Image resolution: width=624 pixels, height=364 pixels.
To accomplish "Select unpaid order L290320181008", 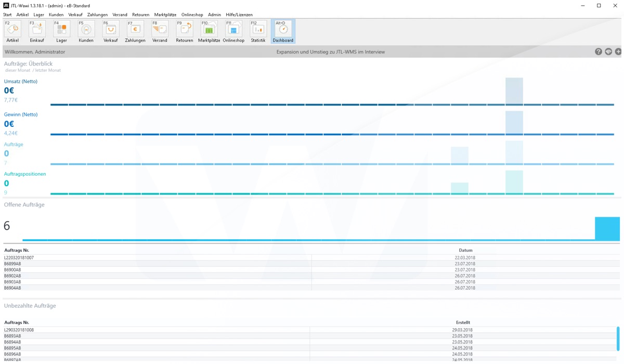I will click(309, 330).
